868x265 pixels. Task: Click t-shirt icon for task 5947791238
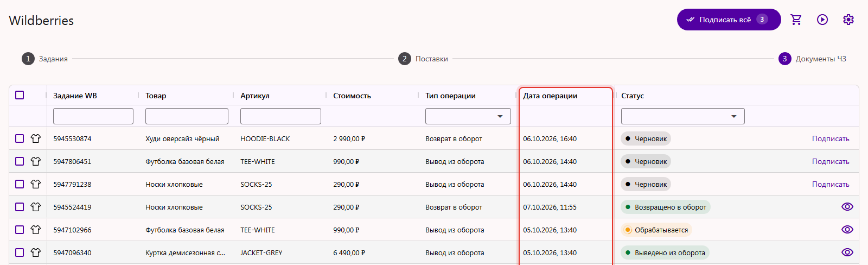36,184
